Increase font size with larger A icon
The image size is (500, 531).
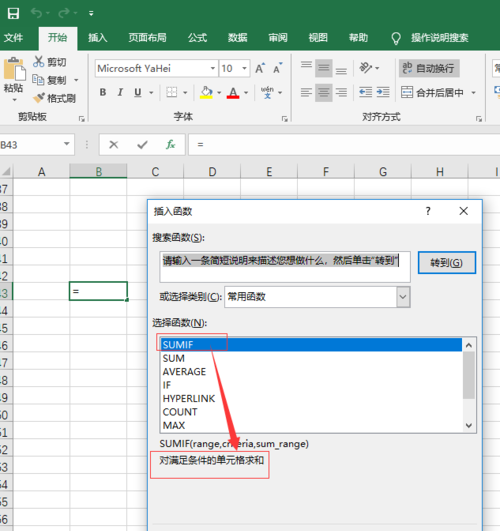tap(260, 68)
